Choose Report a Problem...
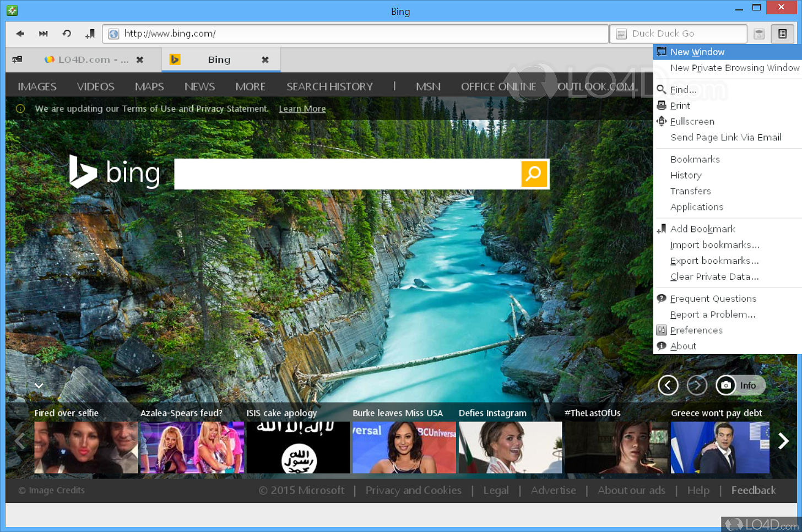The width and height of the screenshot is (802, 532). point(727,314)
